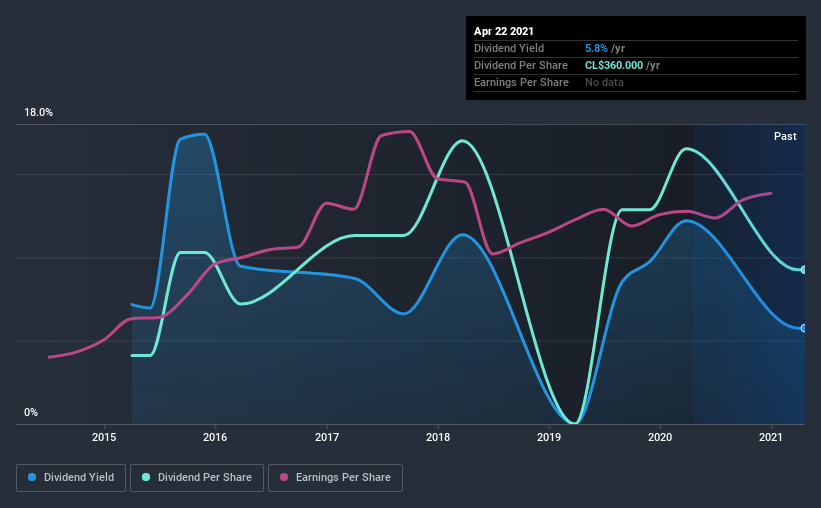Click the blue Dividend Yield legend dot

pos(32,477)
